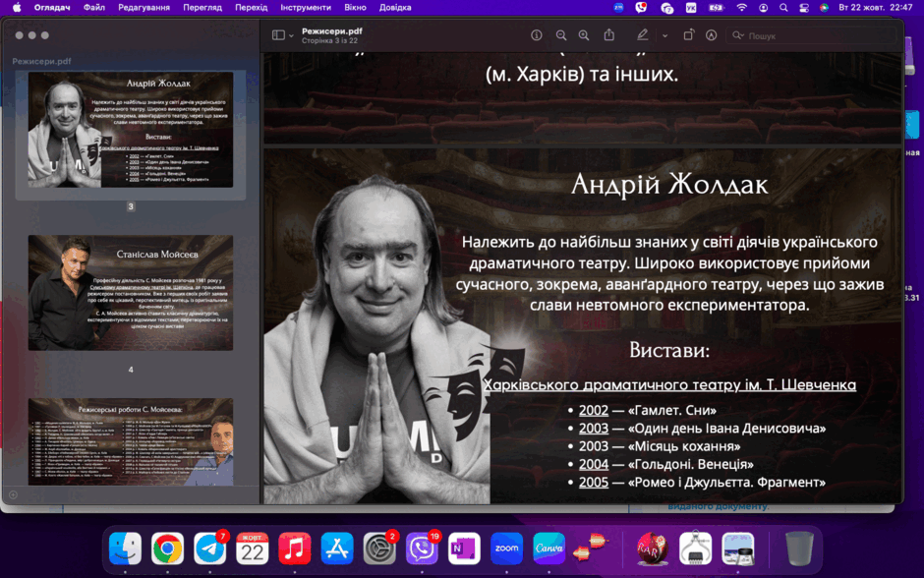
Task: Show the Markup toolbar circle-A icon
Action: point(712,35)
